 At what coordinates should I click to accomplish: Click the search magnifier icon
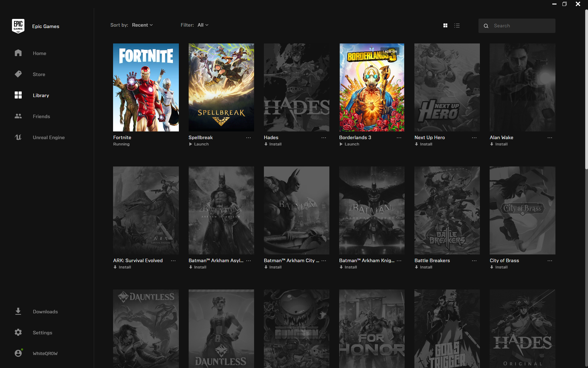coord(486,26)
